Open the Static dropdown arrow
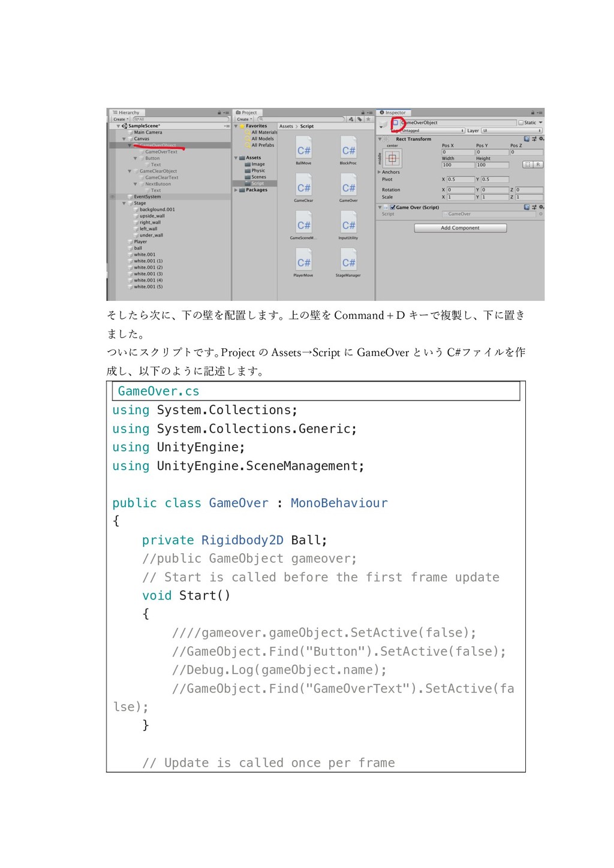 [x=540, y=122]
